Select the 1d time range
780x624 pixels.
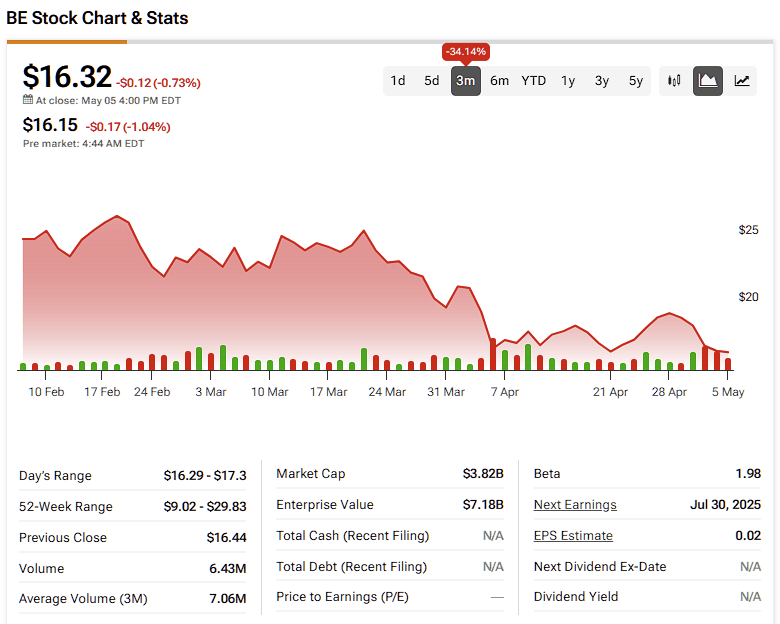click(397, 81)
